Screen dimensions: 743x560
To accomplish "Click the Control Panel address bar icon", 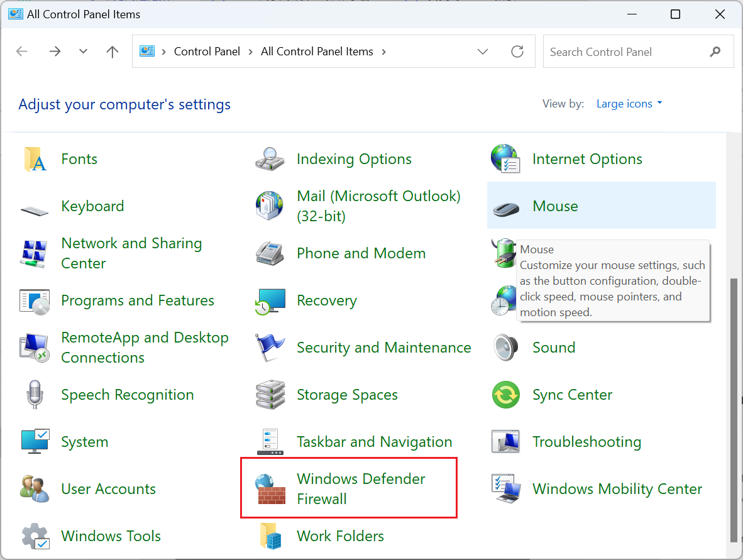I will tap(147, 51).
